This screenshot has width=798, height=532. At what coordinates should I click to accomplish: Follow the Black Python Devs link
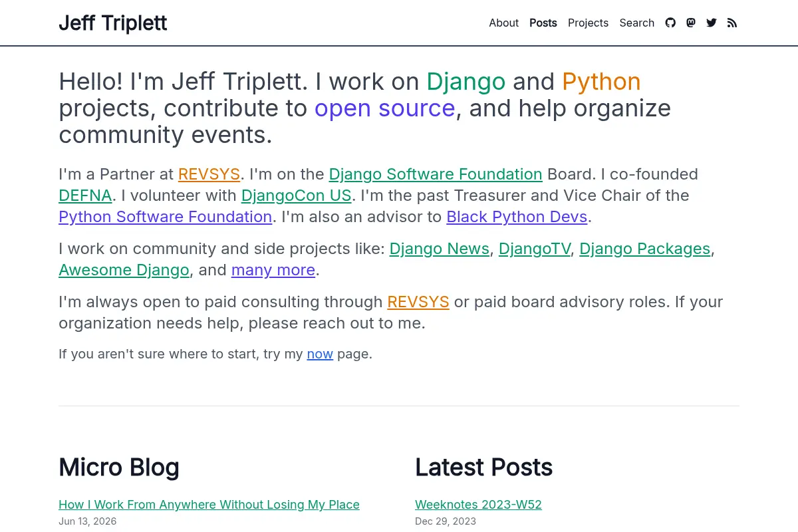pyautogui.click(x=517, y=217)
